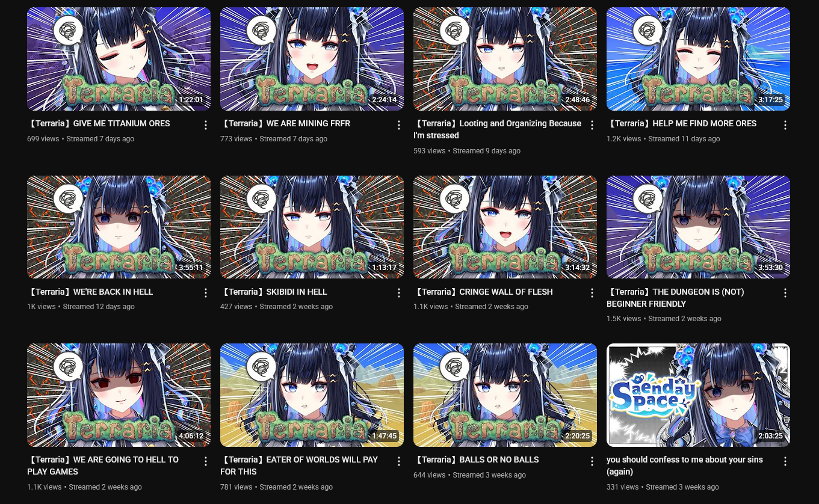Open the three-dot menu for Looting and Organizing video
Viewport: 819px width, 504px height.
[x=592, y=125]
